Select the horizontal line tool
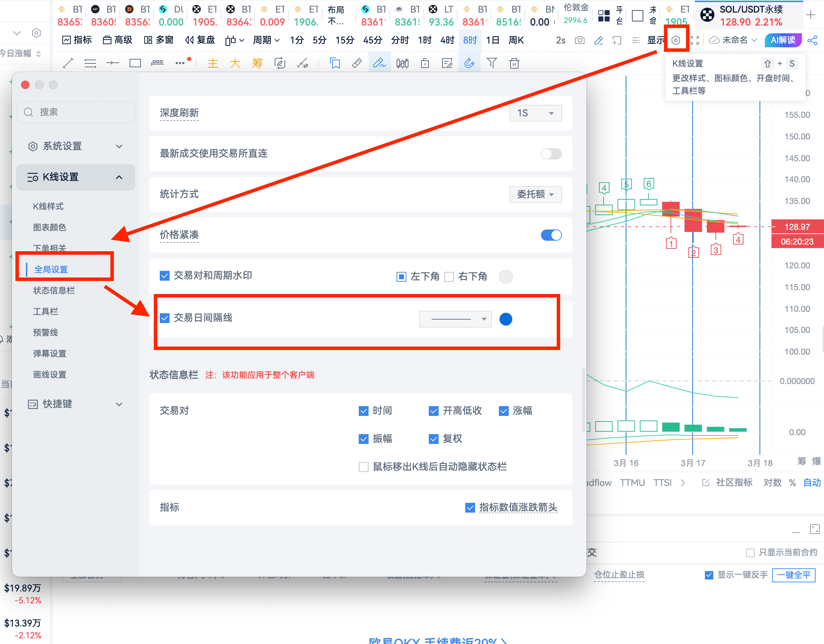This screenshot has width=824, height=644. point(112,63)
